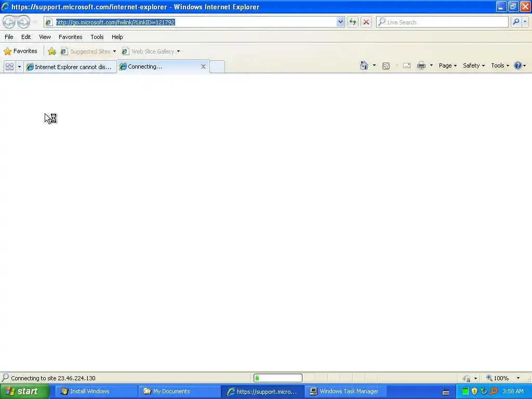This screenshot has height=399, width=532.
Task: Open the Page command bar menu
Action: pyautogui.click(x=447, y=65)
